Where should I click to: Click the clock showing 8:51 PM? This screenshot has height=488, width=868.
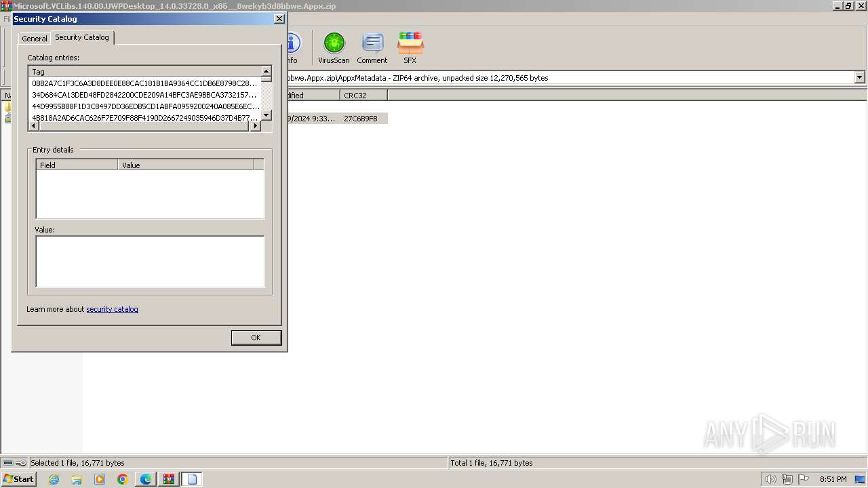click(833, 479)
